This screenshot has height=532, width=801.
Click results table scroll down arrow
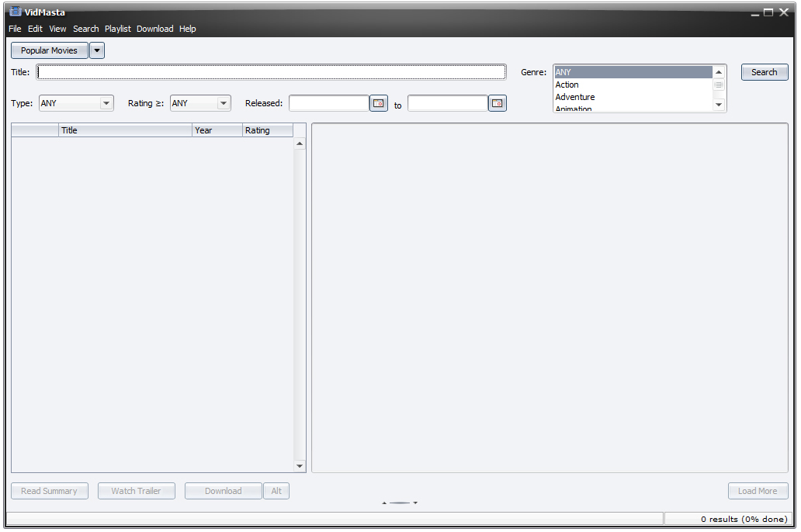[300, 465]
